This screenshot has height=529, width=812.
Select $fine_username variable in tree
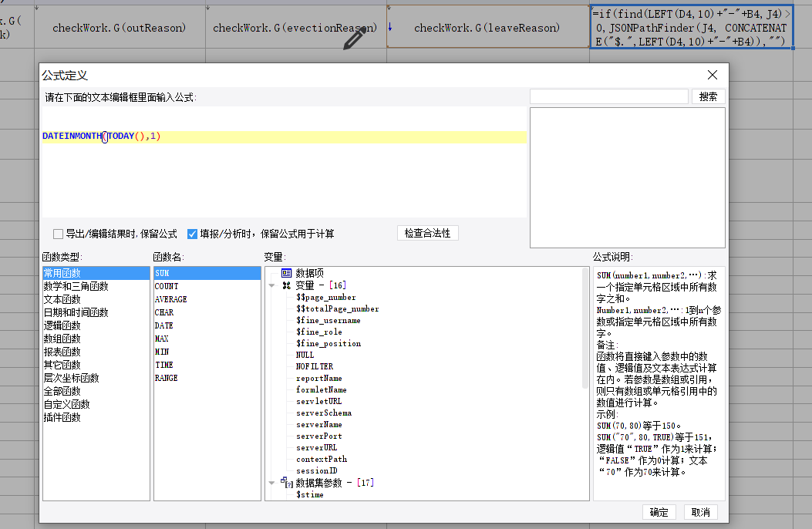pos(328,320)
